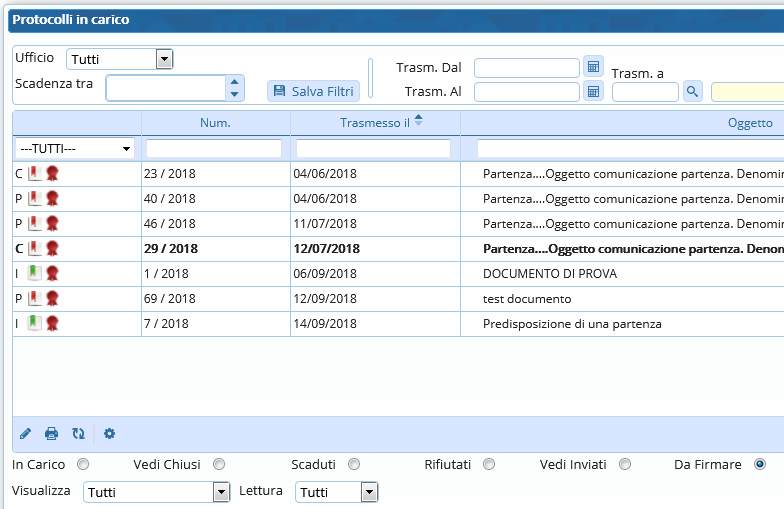Screen dimensions: 784x509
Task: Click the magnifier search icon beside Trasm. a
Action: 693,92
